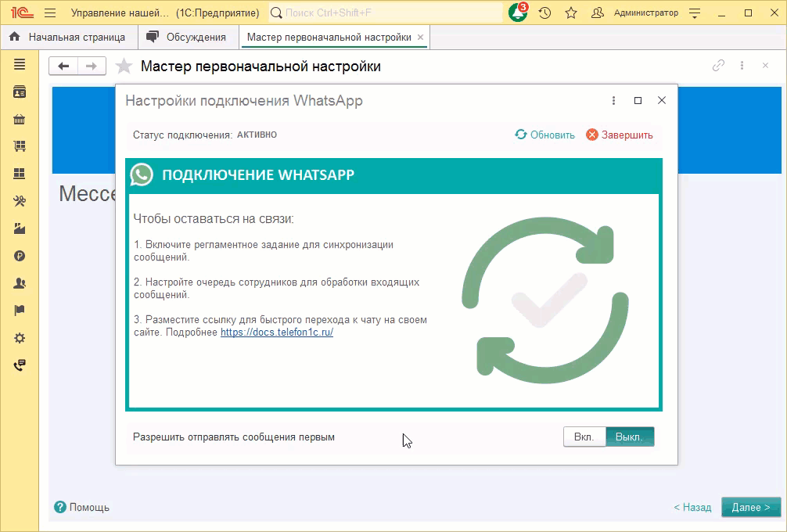The height and width of the screenshot is (532, 787).
Task: Open the Персонал section in sidebar
Action: tap(21, 283)
